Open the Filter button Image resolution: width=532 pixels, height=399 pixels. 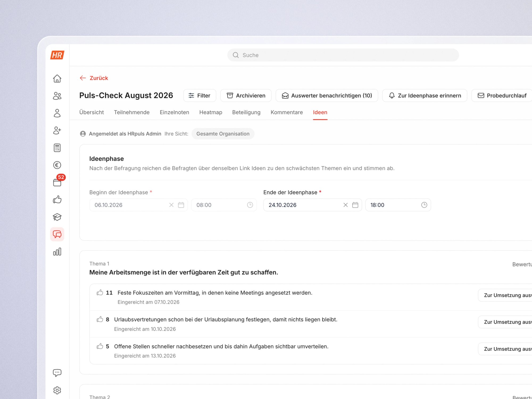tap(199, 95)
